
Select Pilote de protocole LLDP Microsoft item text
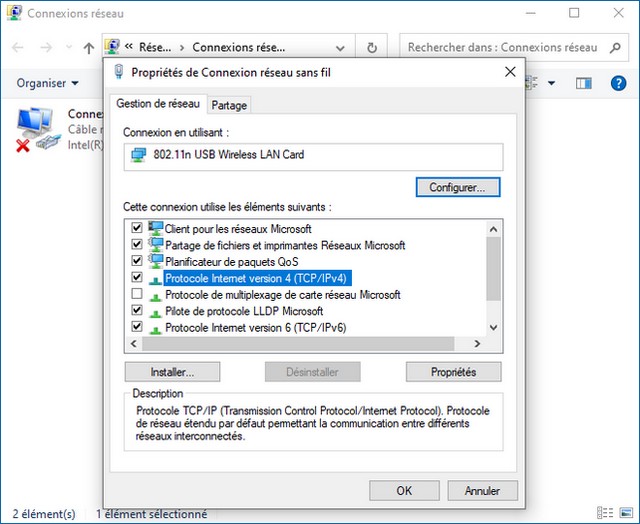point(244,311)
